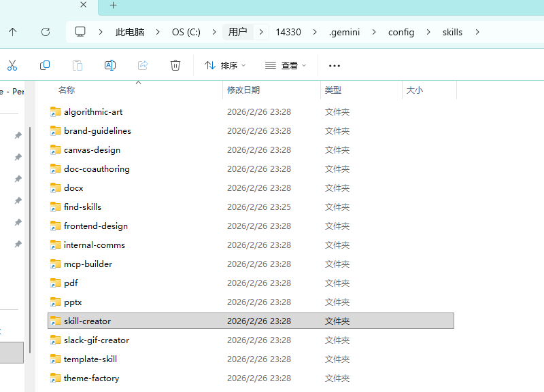Select the slack-gif-creator folder name

coord(97,340)
